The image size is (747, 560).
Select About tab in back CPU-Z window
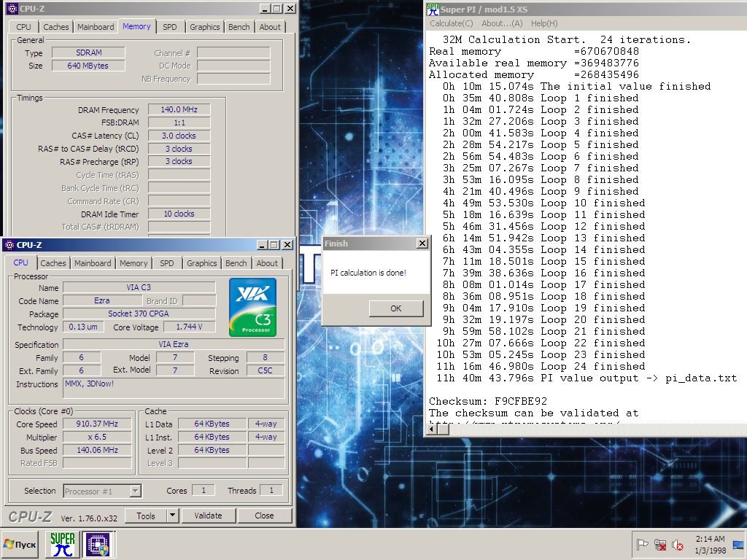pyautogui.click(x=270, y=27)
